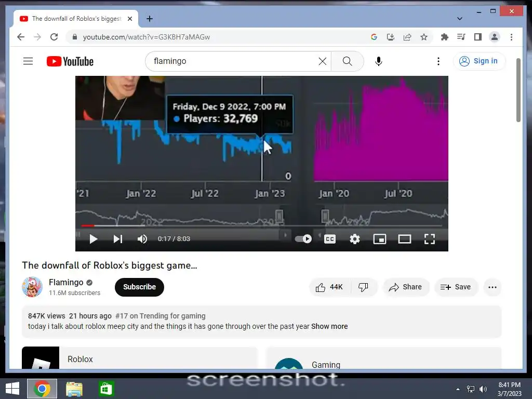Open Chrome extensions puzzle icon
The height and width of the screenshot is (399, 532).
(x=445, y=37)
